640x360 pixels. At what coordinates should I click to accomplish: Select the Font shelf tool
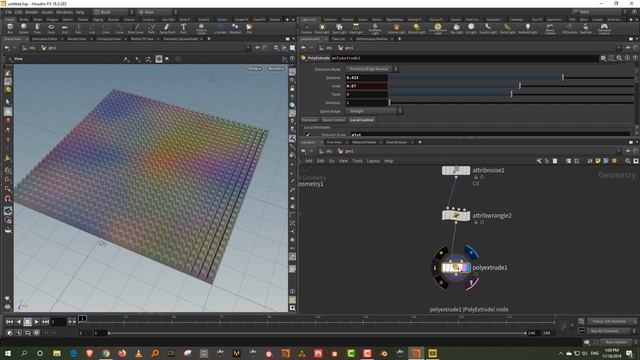(183, 29)
